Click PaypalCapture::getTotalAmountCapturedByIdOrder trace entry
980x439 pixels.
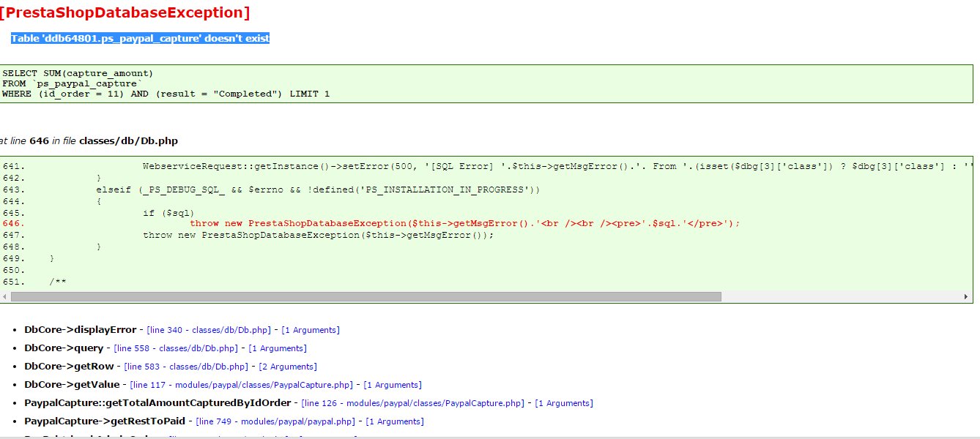point(157,403)
